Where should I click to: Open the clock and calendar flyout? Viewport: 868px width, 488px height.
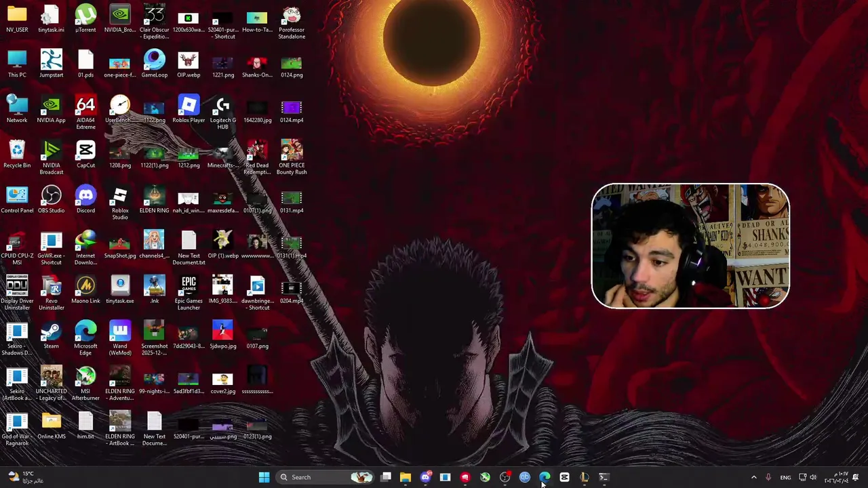point(836,477)
